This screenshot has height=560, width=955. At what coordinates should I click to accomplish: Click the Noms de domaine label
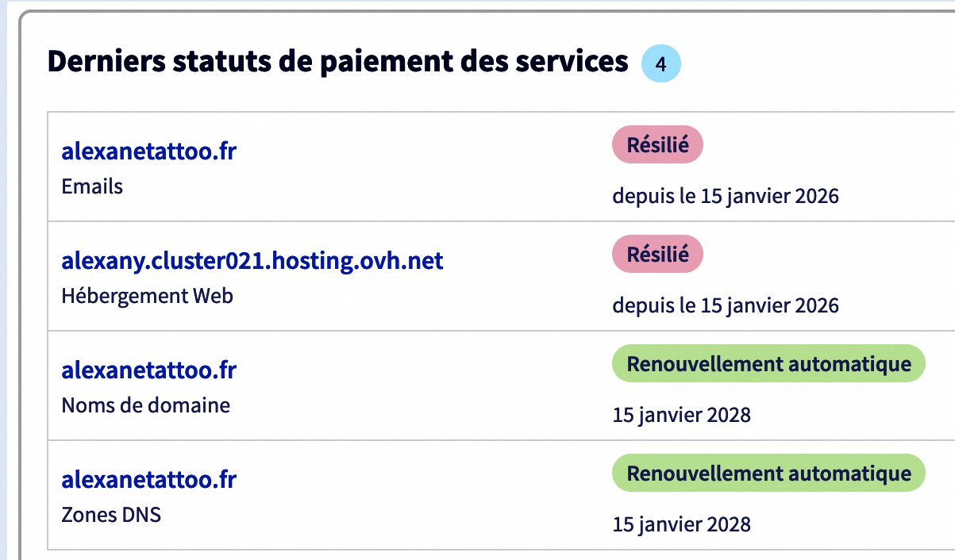145,405
